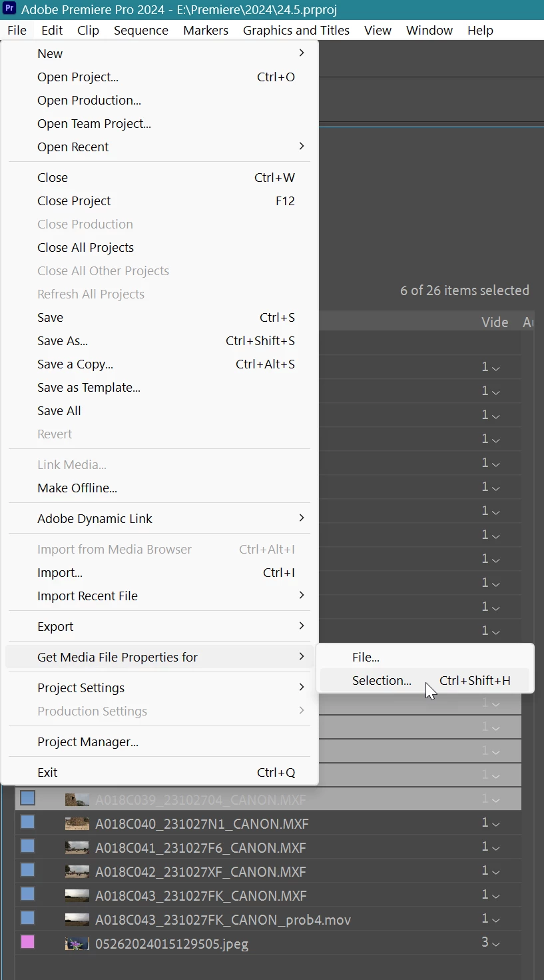Click Save in the File menu
Screen dimensions: 544x980
click(x=159, y=318)
